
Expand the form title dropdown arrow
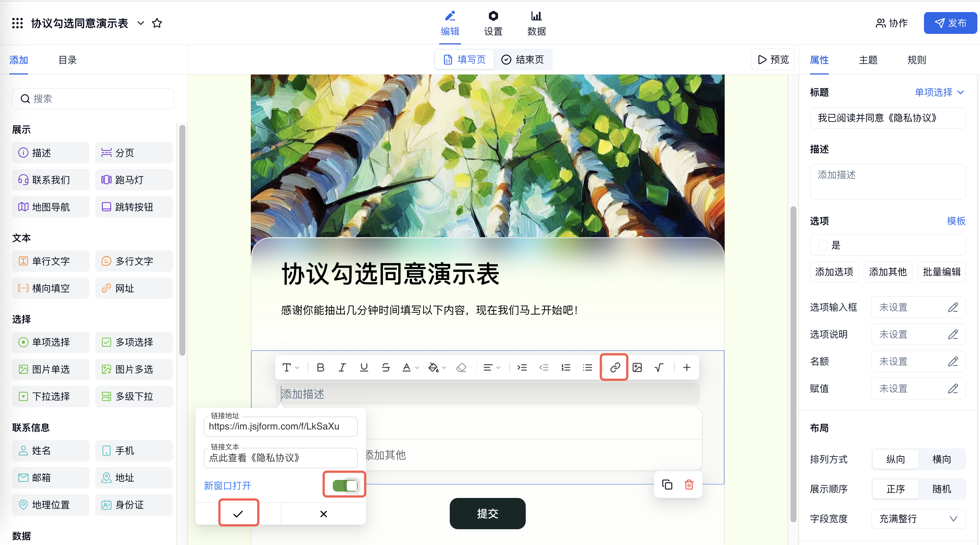point(141,23)
